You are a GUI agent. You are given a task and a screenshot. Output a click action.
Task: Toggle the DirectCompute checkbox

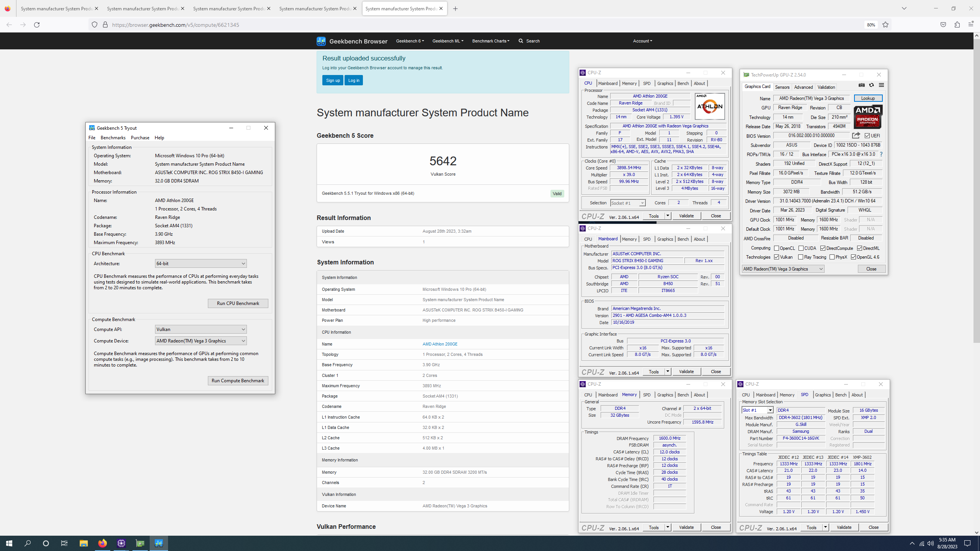(823, 248)
